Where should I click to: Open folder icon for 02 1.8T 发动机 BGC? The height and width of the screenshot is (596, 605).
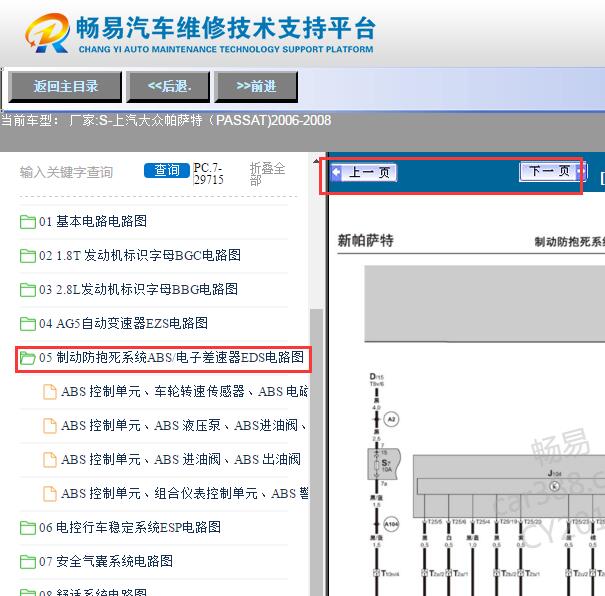tap(28, 256)
